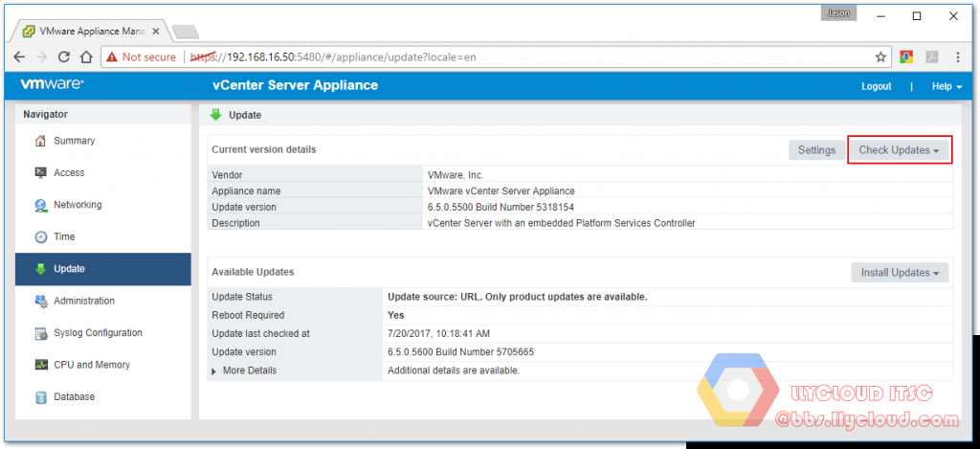Open a new browser tab
Screen dimensions: 980x449
185,32
